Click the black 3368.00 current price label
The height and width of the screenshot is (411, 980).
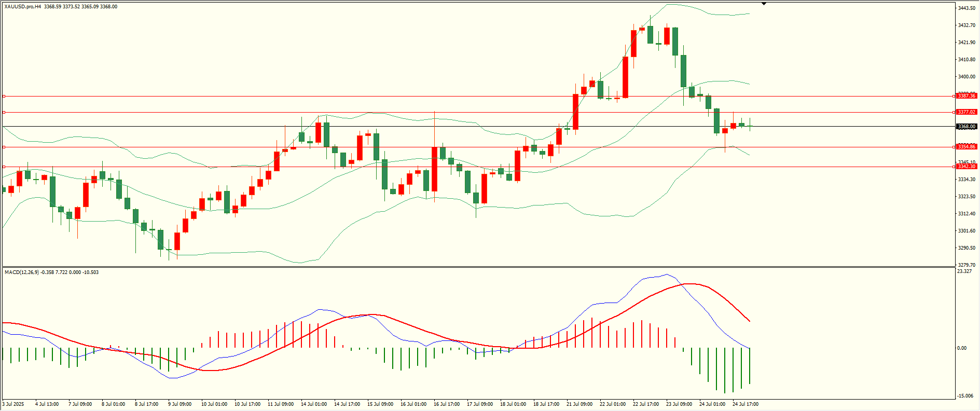pos(967,127)
